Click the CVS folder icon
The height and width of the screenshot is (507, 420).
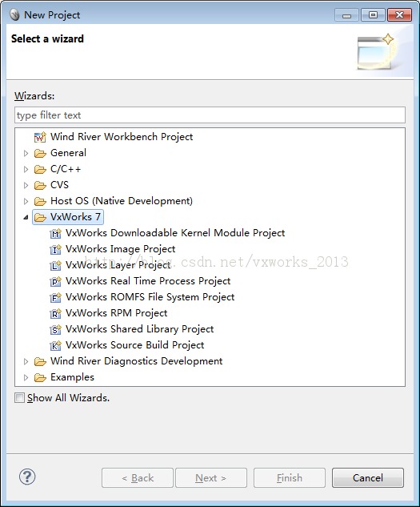[x=40, y=185]
